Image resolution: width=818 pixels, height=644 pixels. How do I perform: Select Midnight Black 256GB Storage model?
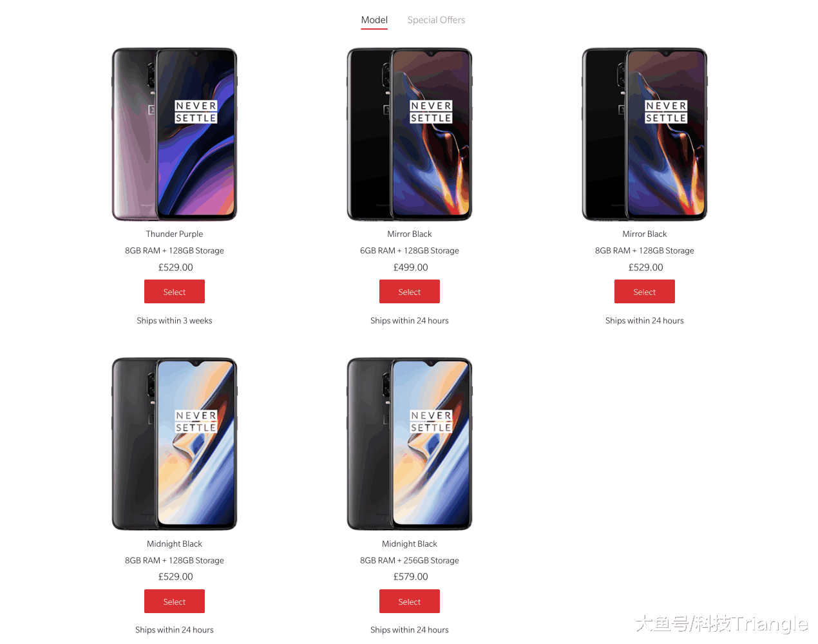click(410, 601)
